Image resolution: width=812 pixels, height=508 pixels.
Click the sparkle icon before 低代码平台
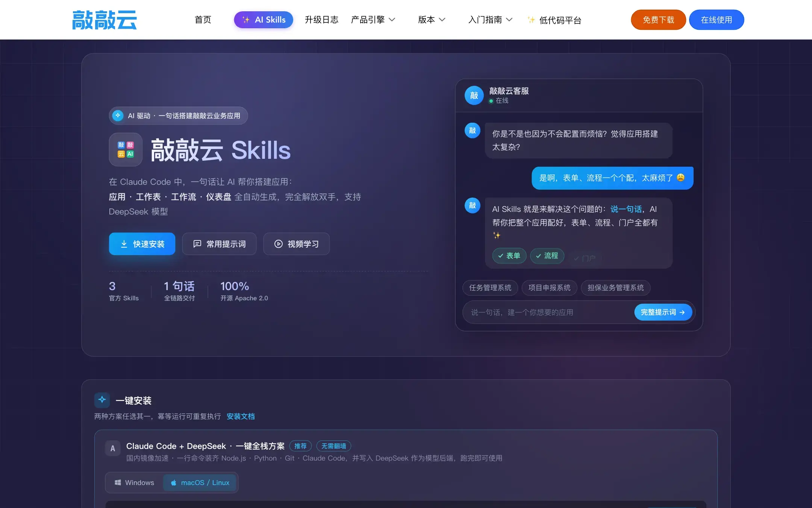(x=531, y=20)
